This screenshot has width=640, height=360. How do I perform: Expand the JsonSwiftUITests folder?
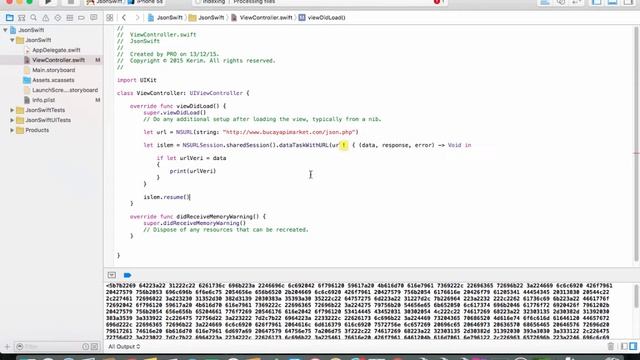12,120
